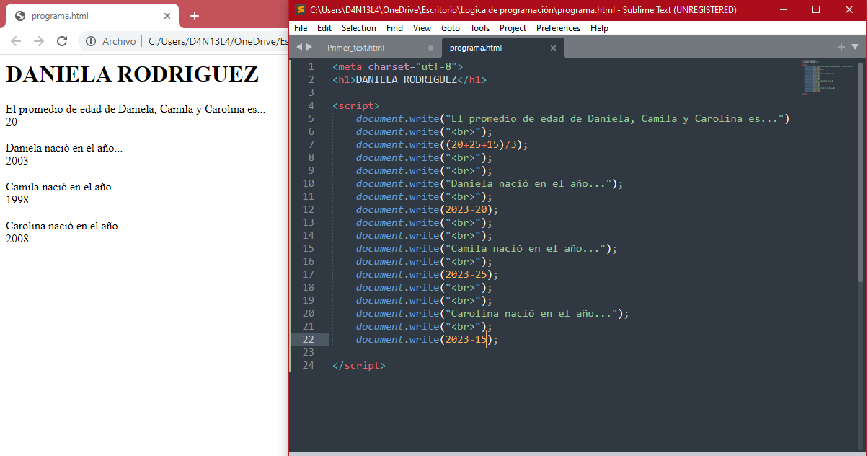Open the View menu
This screenshot has width=868, height=456.
coord(422,28)
